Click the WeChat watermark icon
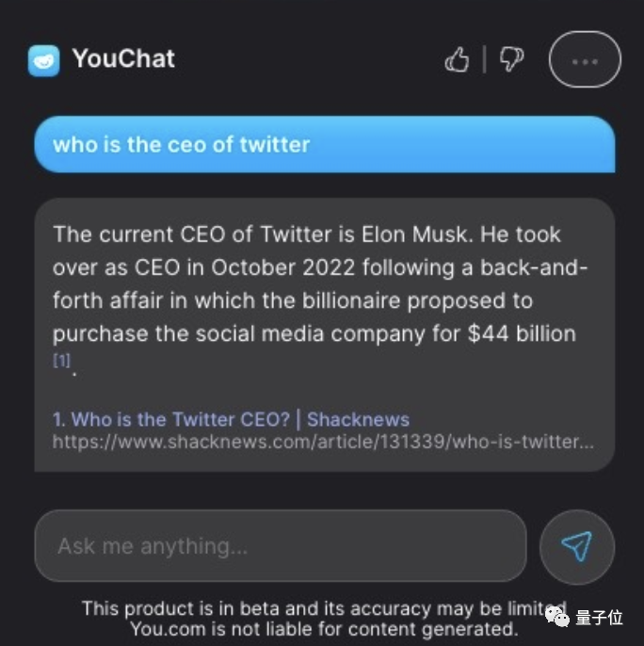644x646 pixels. [557, 617]
